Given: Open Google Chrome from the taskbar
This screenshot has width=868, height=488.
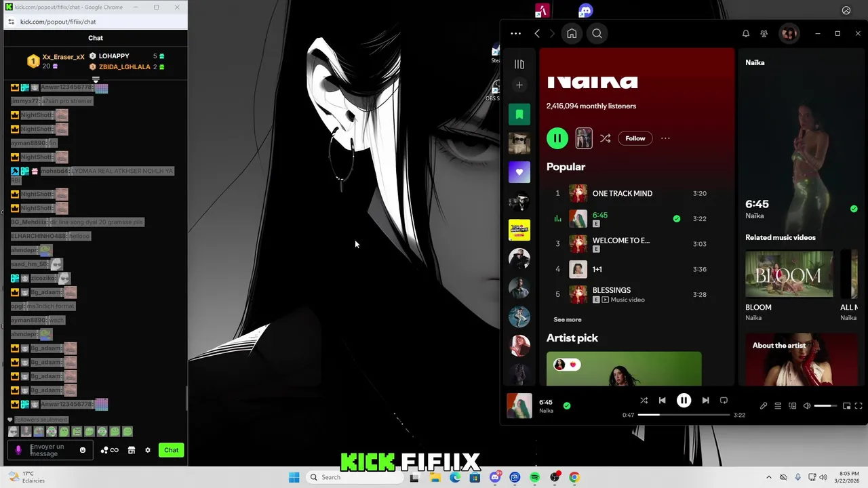Looking at the screenshot, I should [x=574, y=477].
